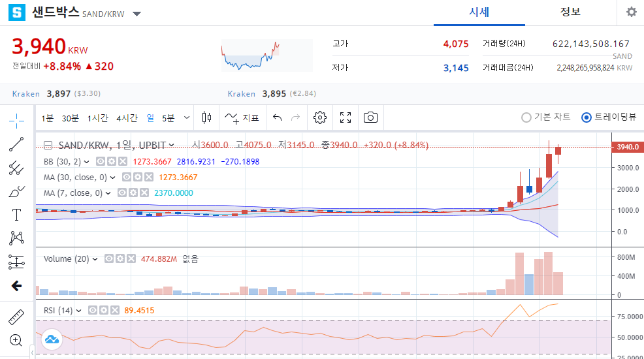
Task: Select the prediction and measurement tool
Action: [16, 262]
